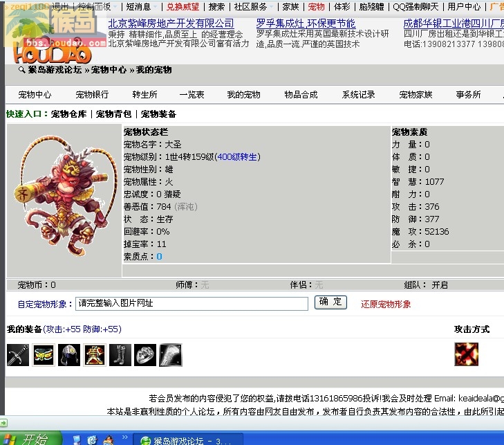Click 用户中心 in top menu
The image size is (504, 445).
(464, 6)
